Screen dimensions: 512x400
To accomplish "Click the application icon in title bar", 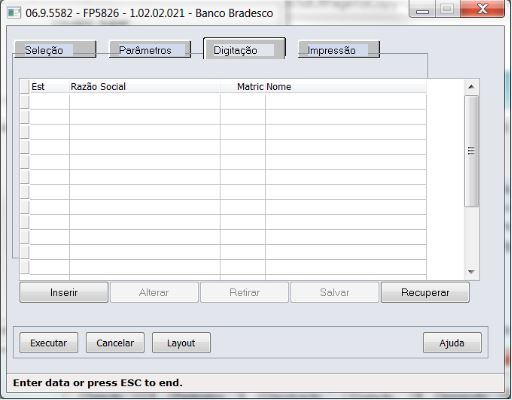I will [x=14, y=13].
